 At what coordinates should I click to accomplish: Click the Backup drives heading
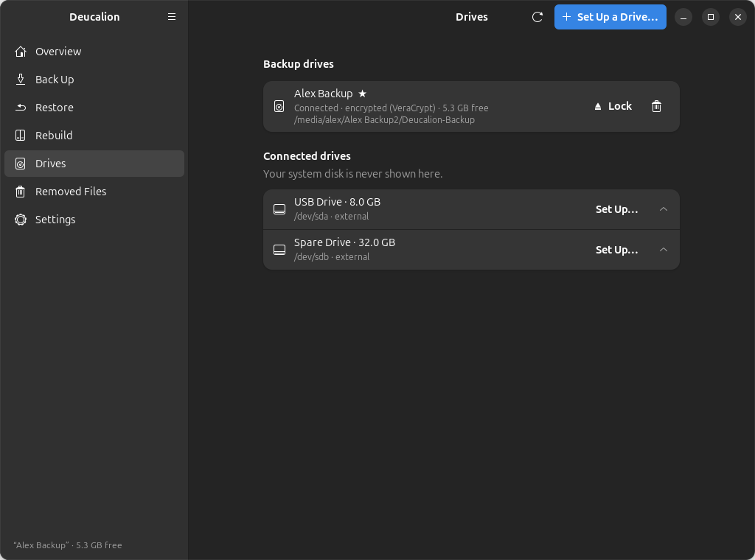[x=299, y=64]
